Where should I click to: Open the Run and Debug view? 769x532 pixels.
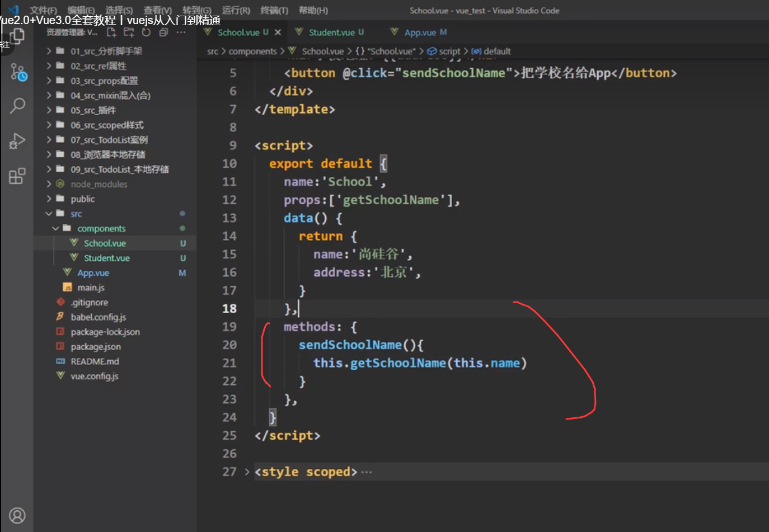pyautogui.click(x=17, y=141)
